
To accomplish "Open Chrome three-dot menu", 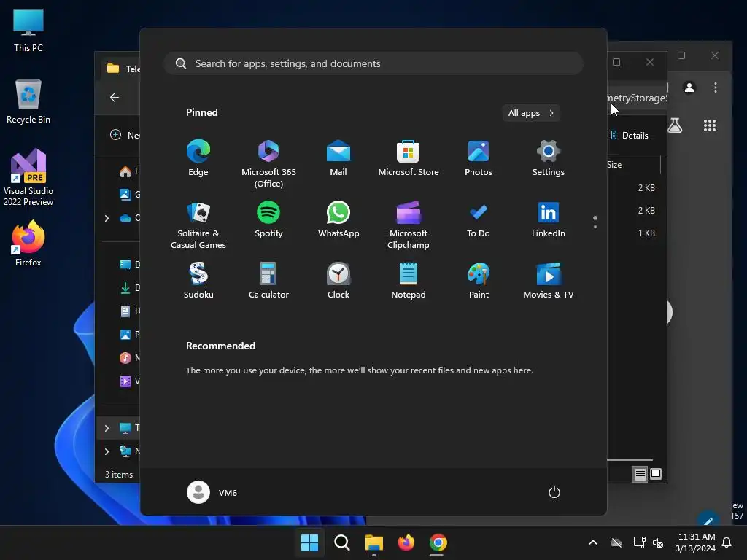I will [715, 87].
